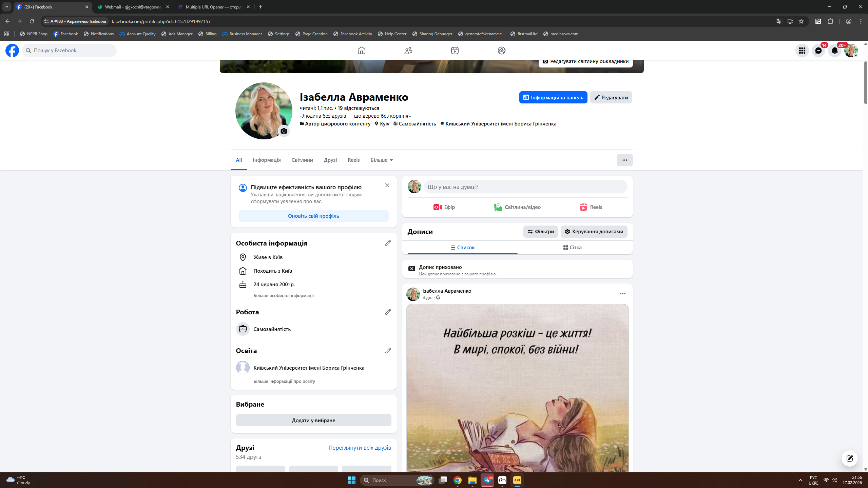Edit the Особиста інформація section via pencil icon
The height and width of the screenshot is (488, 868).
click(388, 243)
